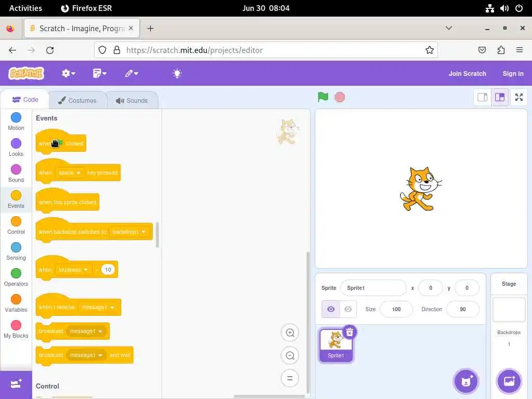Open the Add Extension button
Screen dimensions: 532x399
[x=16, y=384]
